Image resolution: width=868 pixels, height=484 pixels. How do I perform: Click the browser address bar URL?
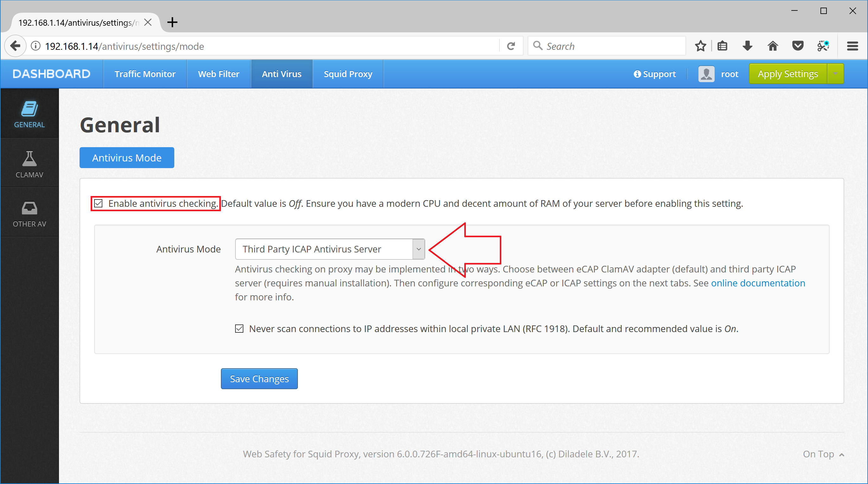[125, 46]
